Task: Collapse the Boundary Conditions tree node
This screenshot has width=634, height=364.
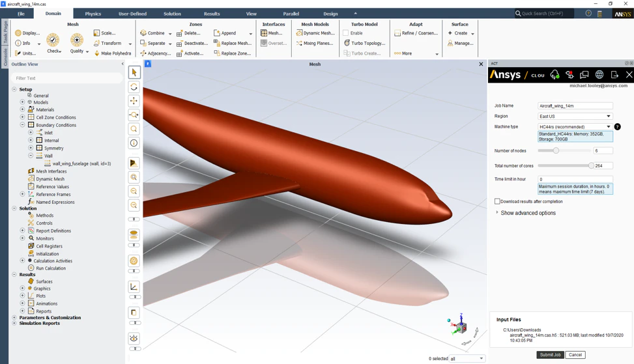Action: click(23, 125)
